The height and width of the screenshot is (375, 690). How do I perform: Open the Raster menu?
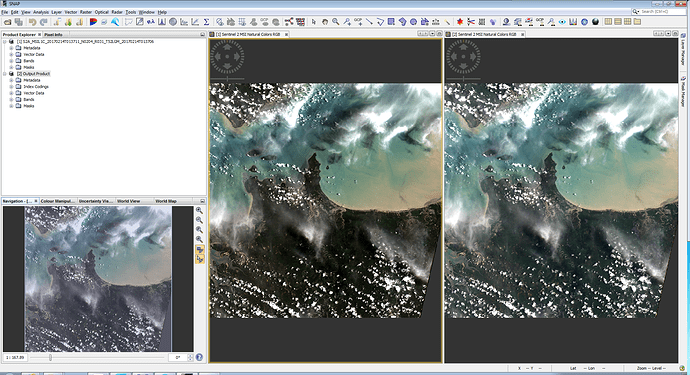[86, 12]
